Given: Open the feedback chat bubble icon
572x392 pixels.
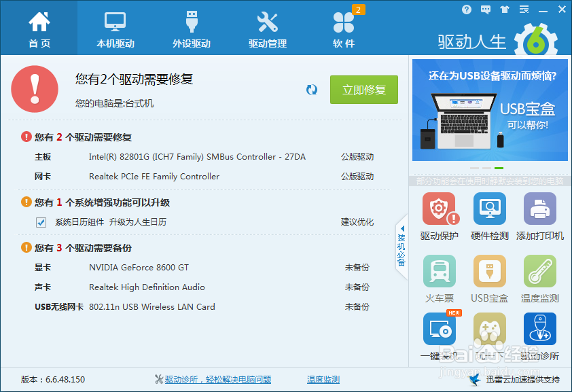Looking at the screenshot, I should (486, 10).
